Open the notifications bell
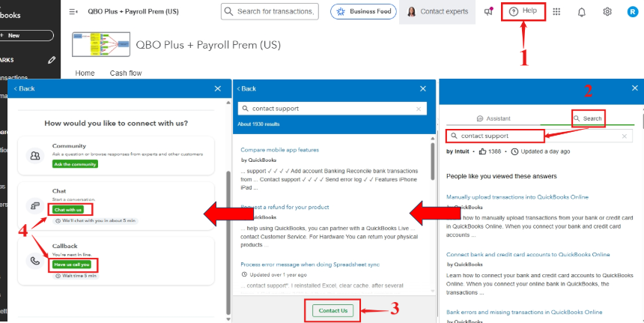Image resolution: width=644 pixels, height=323 pixels. [582, 12]
